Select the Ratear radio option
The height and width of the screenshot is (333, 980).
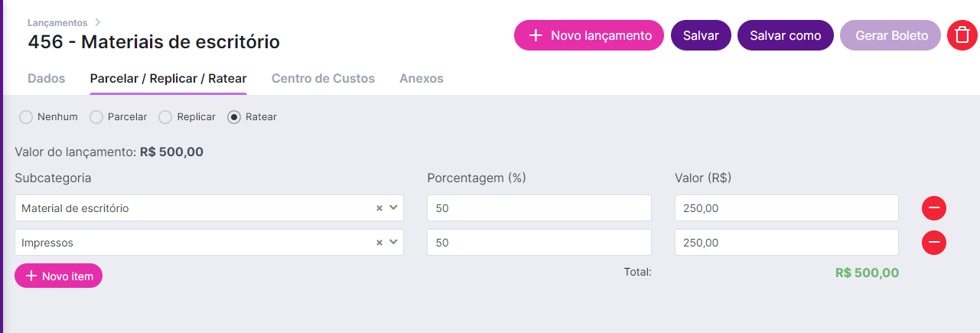[234, 117]
